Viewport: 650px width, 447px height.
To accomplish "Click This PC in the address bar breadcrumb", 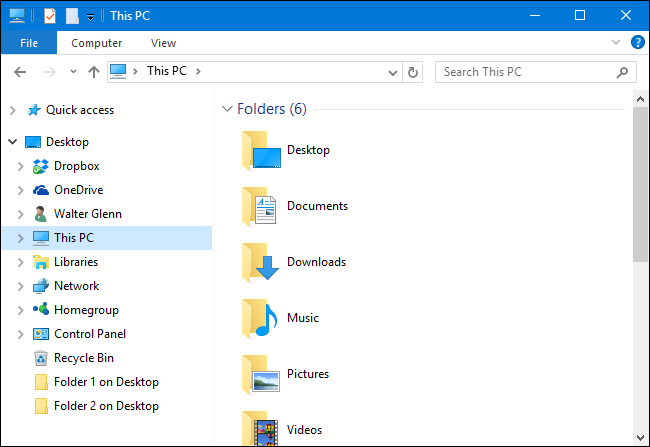I will 167,71.
